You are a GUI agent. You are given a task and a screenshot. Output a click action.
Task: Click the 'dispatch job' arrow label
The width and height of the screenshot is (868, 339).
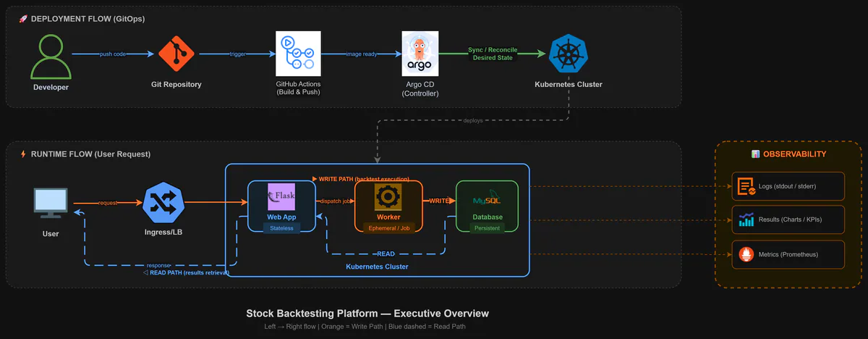334,200
